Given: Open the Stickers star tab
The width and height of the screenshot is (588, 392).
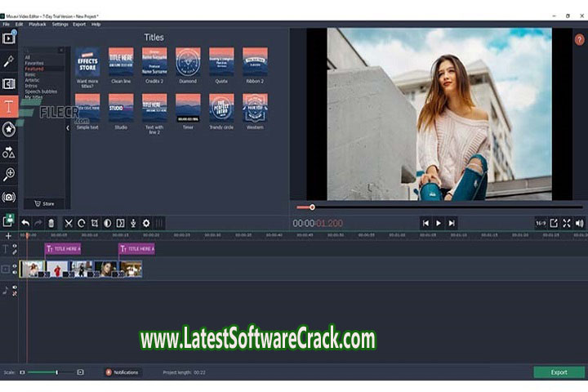Looking at the screenshot, I should point(9,129).
